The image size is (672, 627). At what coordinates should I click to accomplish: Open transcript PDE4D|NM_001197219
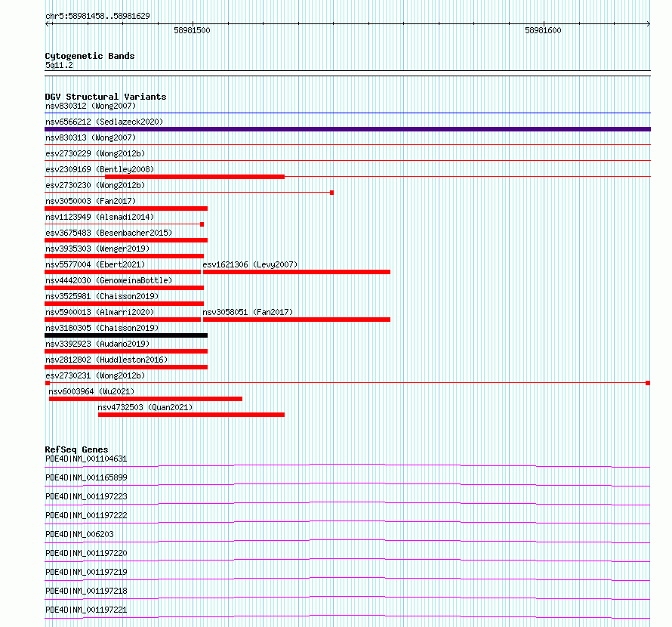pos(86,572)
